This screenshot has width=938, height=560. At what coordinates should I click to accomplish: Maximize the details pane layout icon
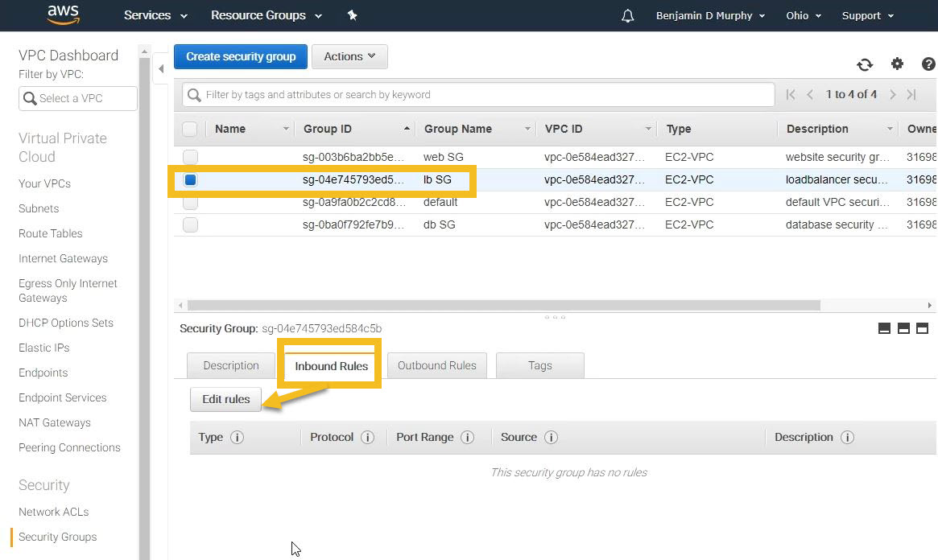(x=923, y=328)
